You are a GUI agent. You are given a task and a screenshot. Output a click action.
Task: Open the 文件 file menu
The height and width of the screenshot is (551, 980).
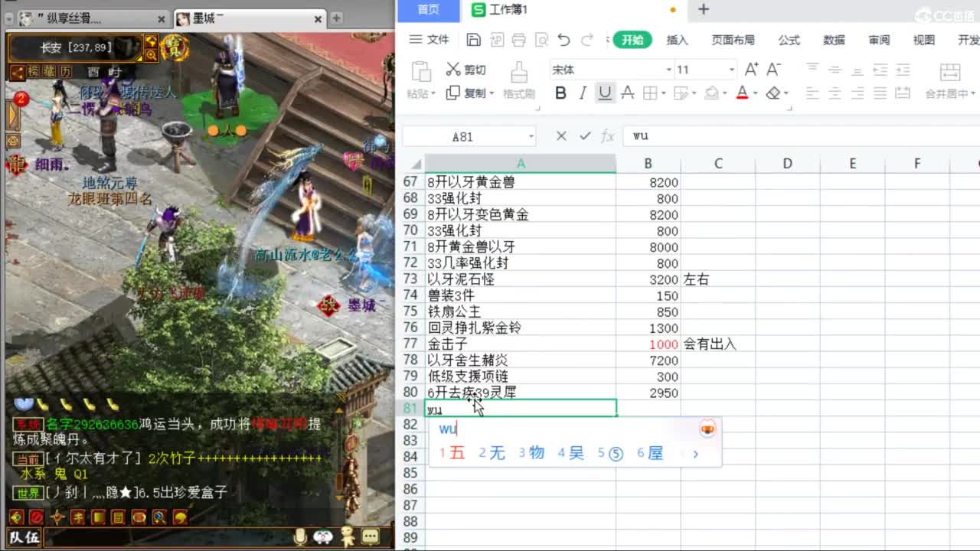(x=430, y=40)
